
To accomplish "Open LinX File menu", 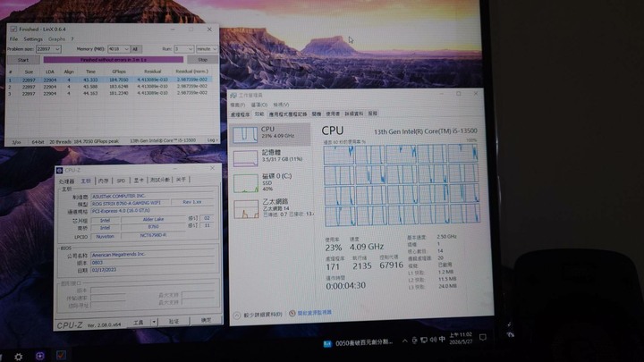I will coord(13,39).
